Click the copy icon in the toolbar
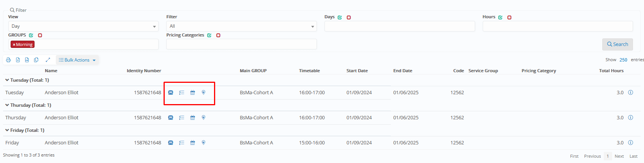 pyautogui.click(x=36, y=60)
